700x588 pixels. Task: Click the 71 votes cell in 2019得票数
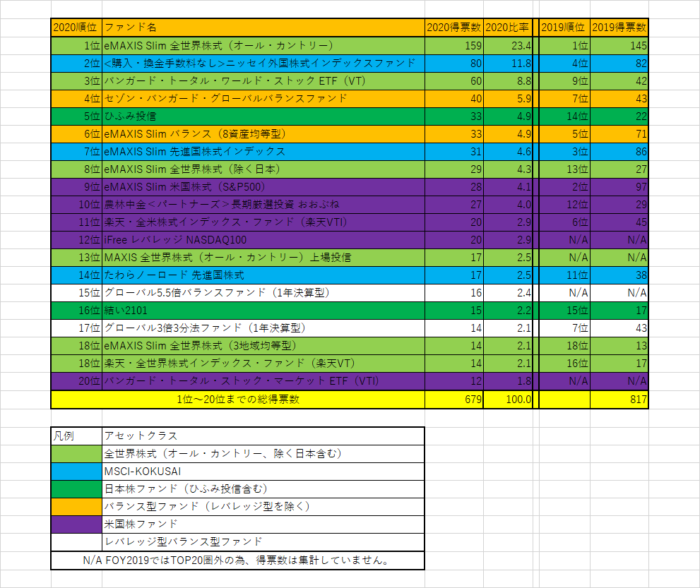point(619,134)
